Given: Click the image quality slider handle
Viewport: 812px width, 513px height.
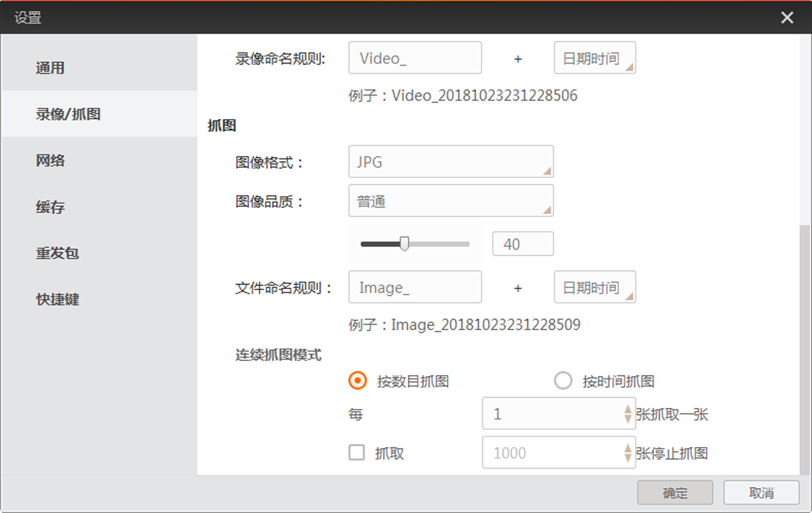Looking at the screenshot, I should click(404, 244).
